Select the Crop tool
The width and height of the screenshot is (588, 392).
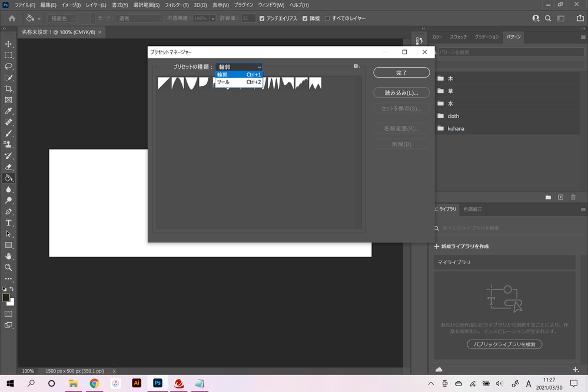pos(8,89)
